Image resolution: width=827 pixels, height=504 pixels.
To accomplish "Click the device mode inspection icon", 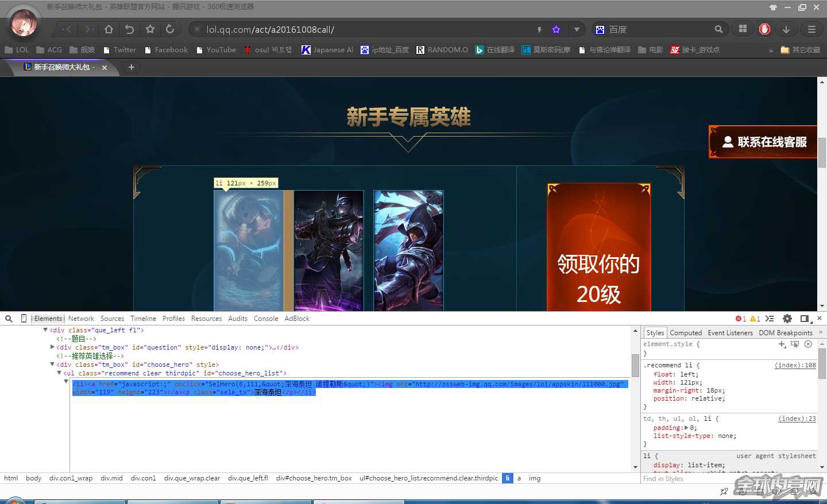I will (23, 318).
